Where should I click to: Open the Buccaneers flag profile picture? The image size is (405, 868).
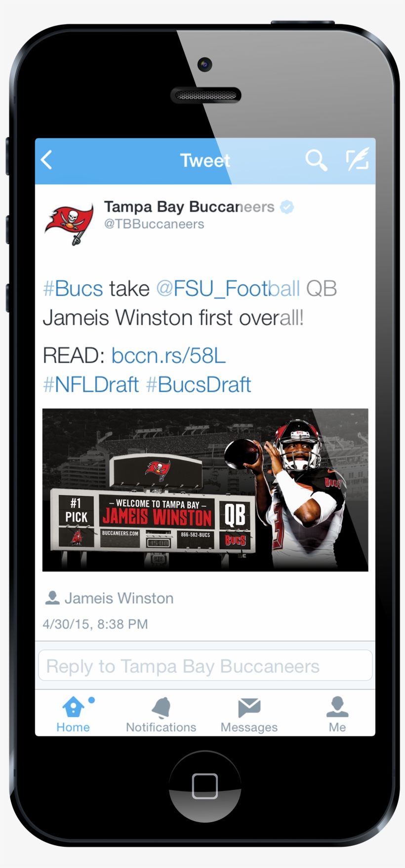tap(70, 224)
